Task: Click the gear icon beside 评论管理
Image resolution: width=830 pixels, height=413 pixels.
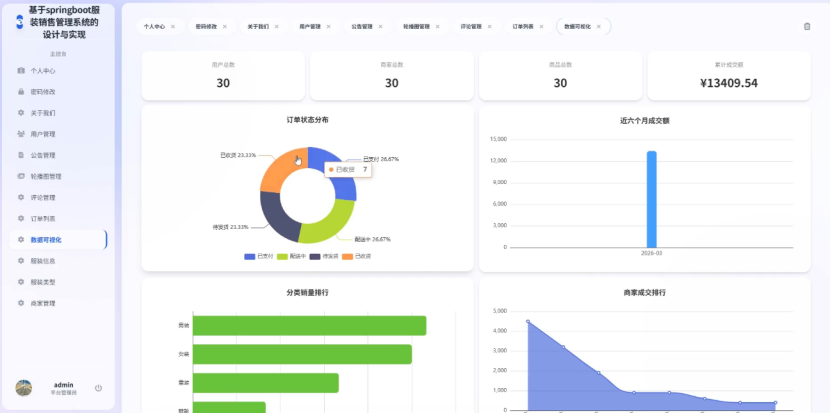Action: pyautogui.click(x=21, y=197)
